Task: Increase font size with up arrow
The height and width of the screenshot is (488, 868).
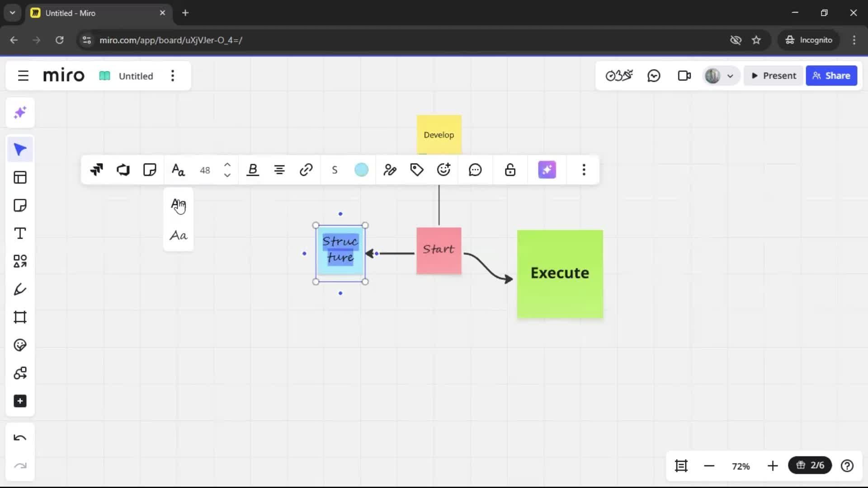Action: 227,165
